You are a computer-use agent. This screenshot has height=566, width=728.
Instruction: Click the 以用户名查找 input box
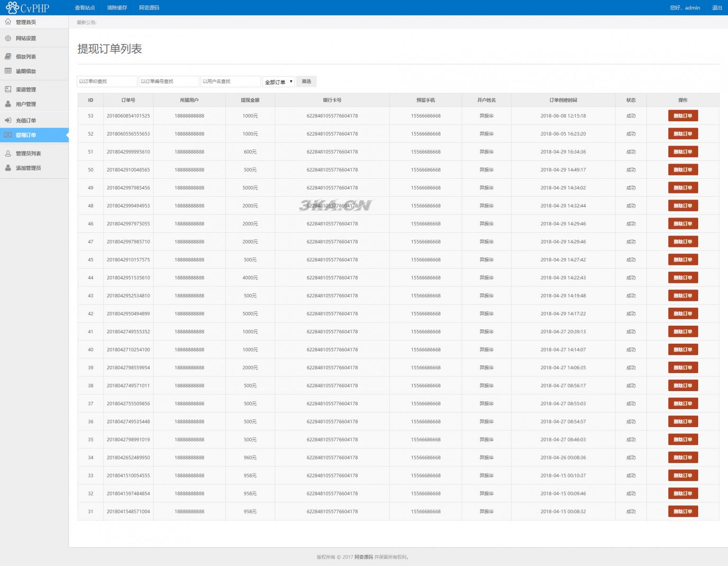[x=230, y=82]
